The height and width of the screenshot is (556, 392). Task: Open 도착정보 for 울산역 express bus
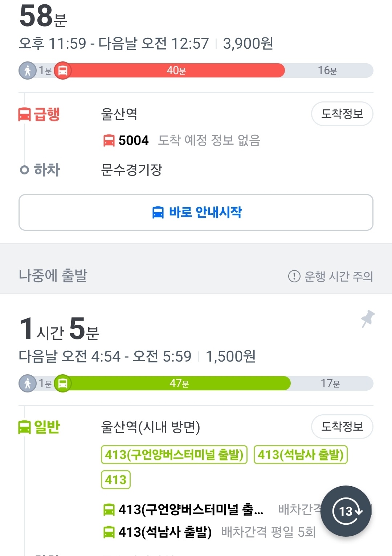[342, 114]
